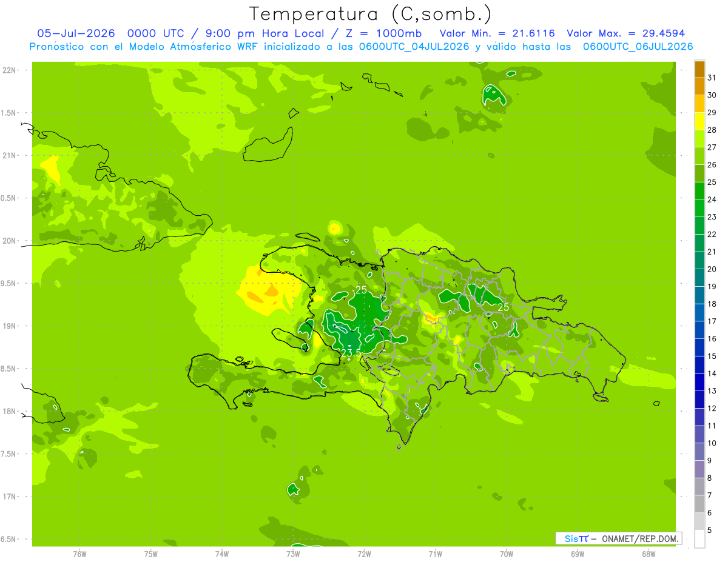The height and width of the screenshot is (562, 728).
Task: Click the legend value '21'
Action: point(712,252)
